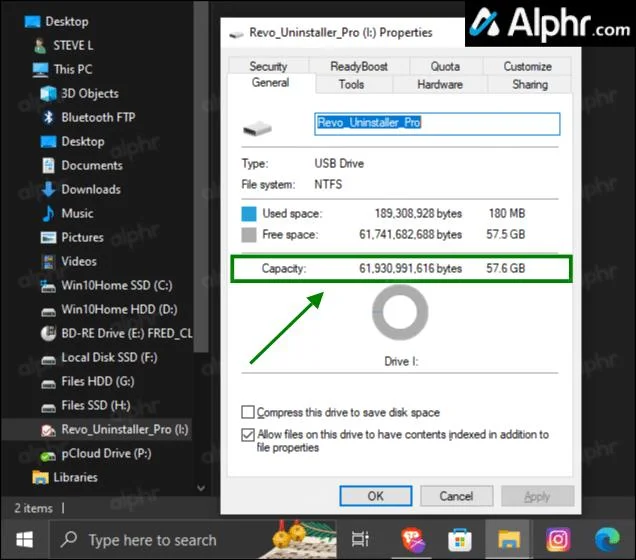Click the 3D Objects cube icon
Image resolution: width=636 pixels, height=560 pixels.
pyautogui.click(x=48, y=93)
